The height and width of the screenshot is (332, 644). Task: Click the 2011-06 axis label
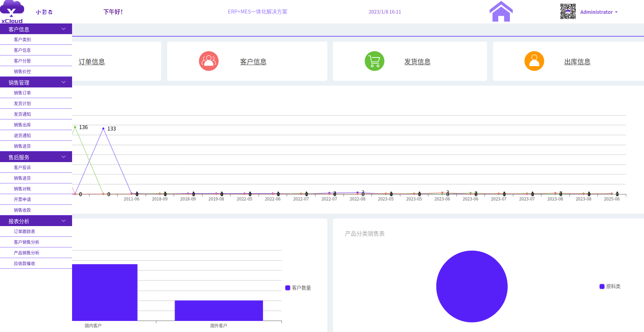click(x=131, y=199)
